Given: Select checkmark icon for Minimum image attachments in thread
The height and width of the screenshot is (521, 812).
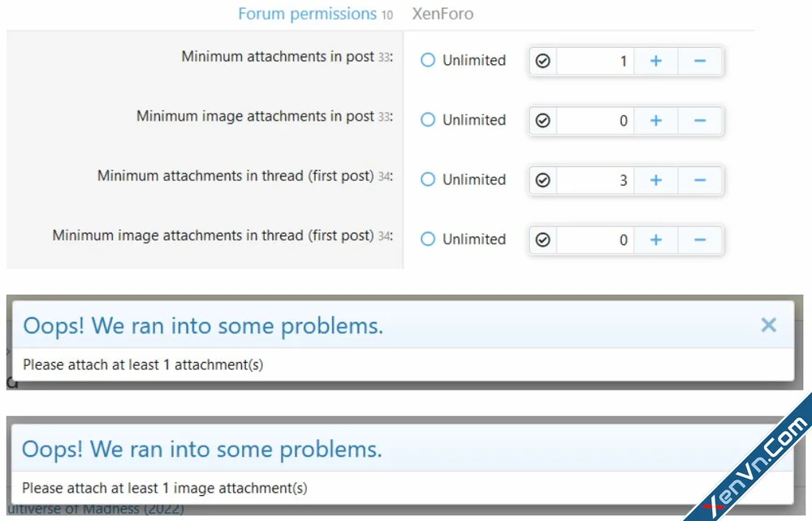Looking at the screenshot, I should [542, 239].
